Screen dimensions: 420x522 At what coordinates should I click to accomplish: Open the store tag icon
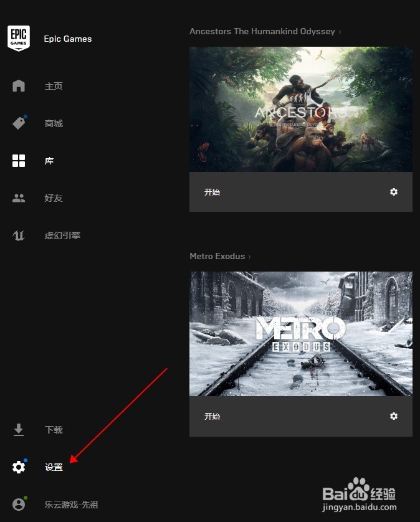pos(19,123)
